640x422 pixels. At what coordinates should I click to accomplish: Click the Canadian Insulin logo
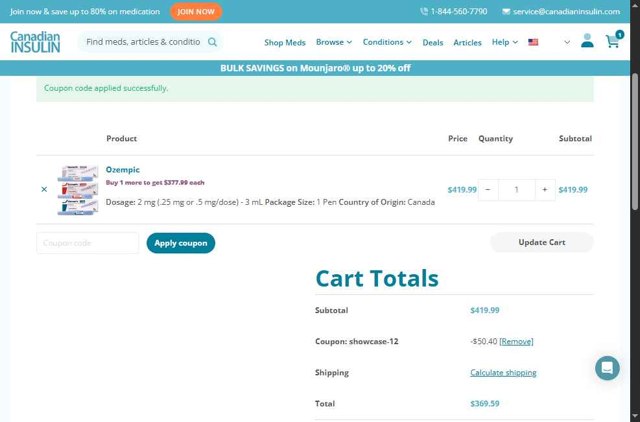pyautogui.click(x=35, y=42)
